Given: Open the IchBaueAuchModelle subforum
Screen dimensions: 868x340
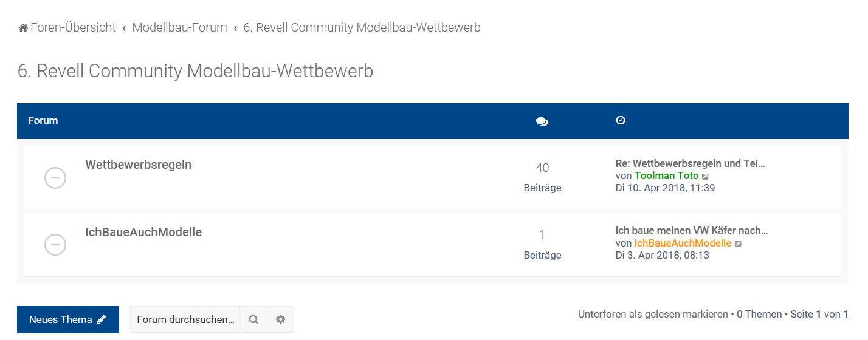Looking at the screenshot, I should tap(143, 232).
